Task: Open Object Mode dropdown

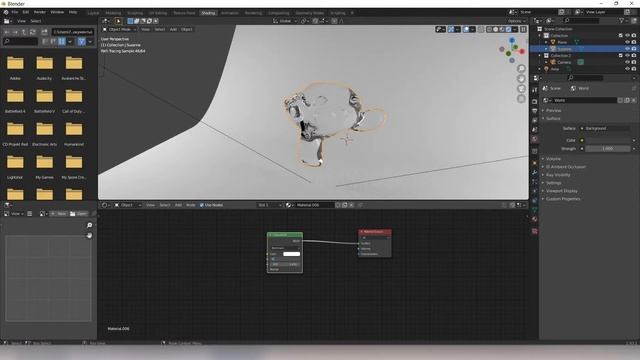Action: tap(119, 29)
